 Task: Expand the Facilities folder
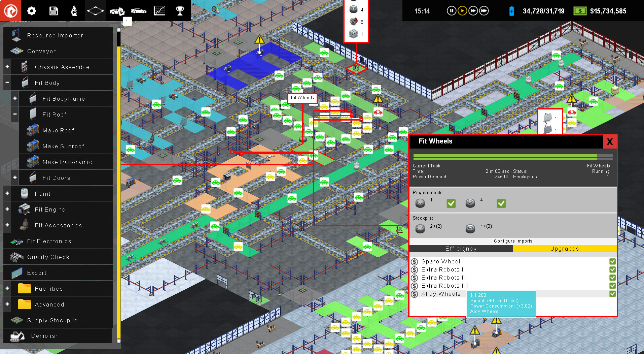pos(7,288)
